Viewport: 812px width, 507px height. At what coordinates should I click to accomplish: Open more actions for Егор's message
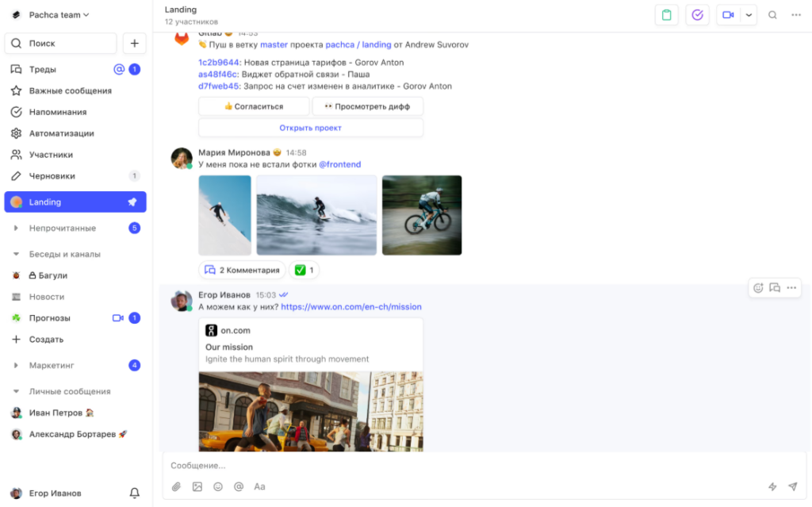click(791, 288)
